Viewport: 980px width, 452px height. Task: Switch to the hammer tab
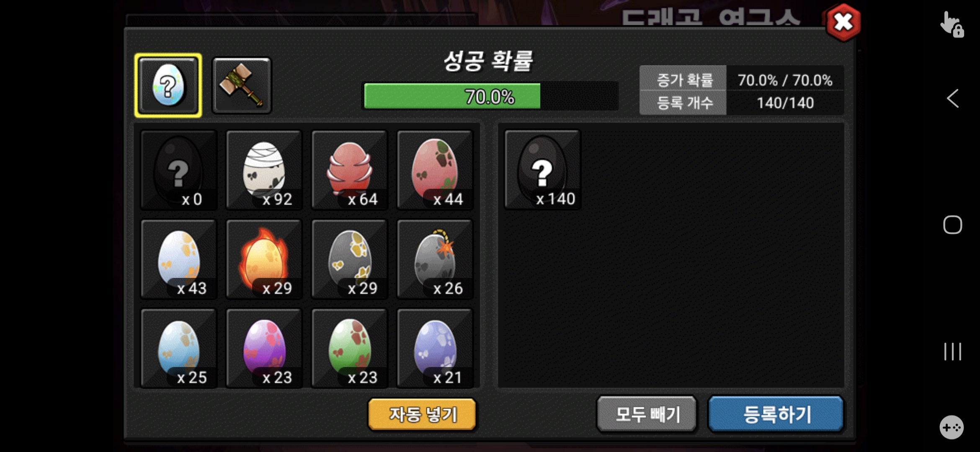[242, 85]
